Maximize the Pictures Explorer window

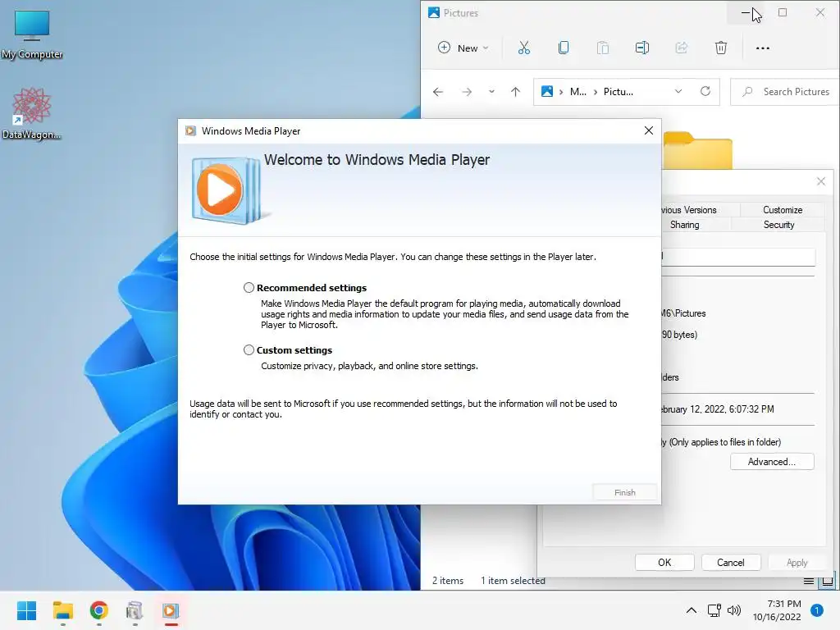point(783,12)
